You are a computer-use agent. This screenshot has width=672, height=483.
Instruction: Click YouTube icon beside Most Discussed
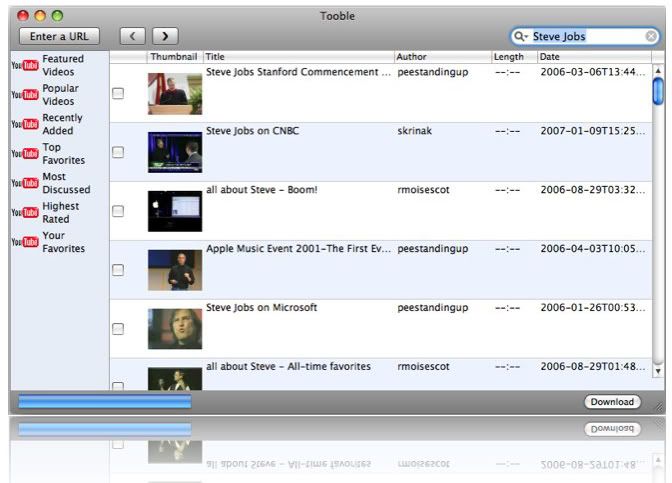[x=25, y=183]
